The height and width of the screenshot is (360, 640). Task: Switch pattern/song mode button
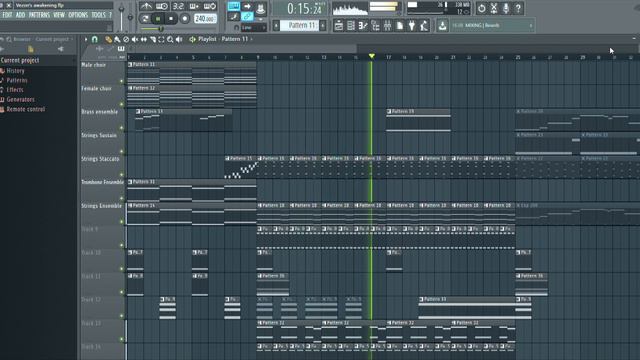pyautogui.click(x=145, y=19)
